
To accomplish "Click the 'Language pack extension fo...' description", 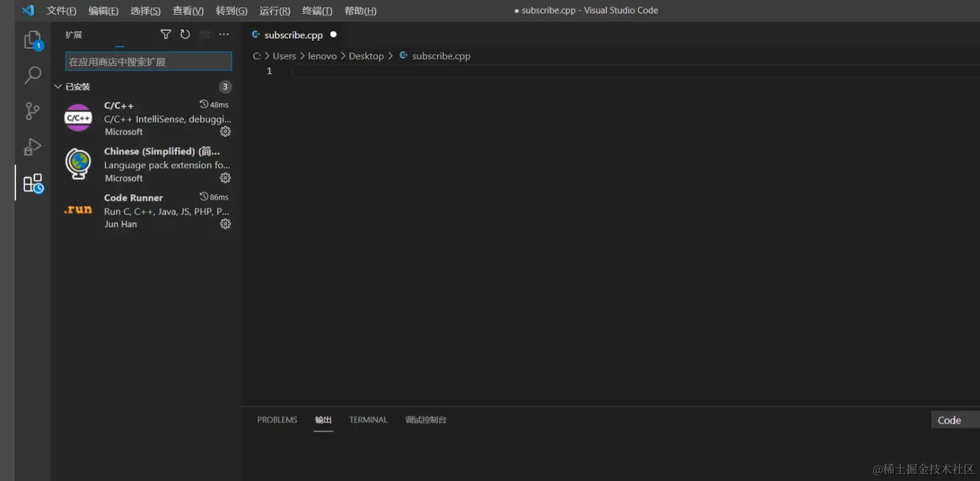I will click(167, 165).
